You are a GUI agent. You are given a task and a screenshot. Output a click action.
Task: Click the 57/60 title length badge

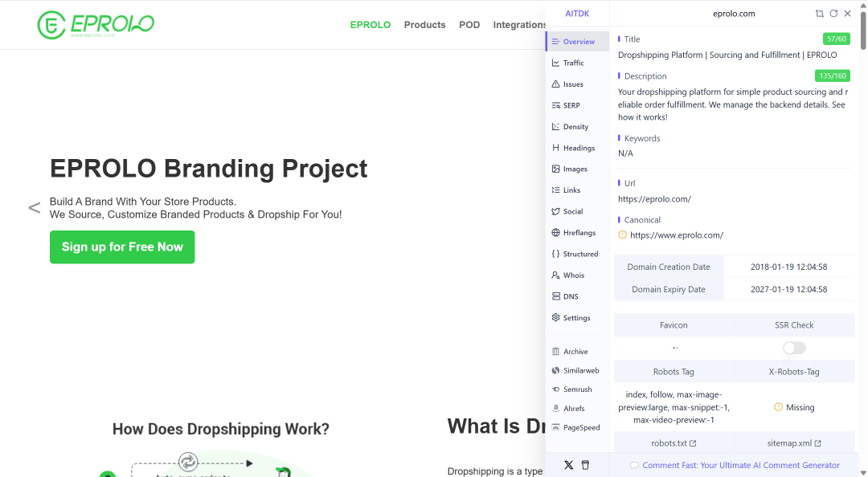click(837, 39)
